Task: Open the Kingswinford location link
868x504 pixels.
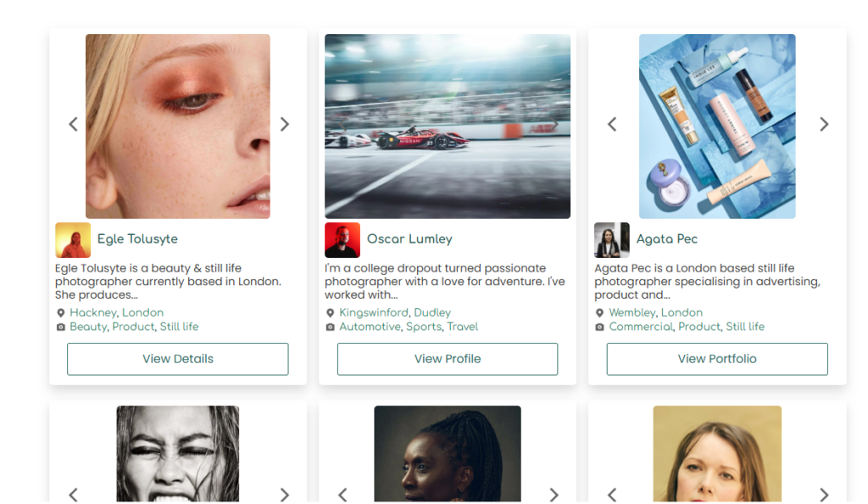Action: point(373,312)
